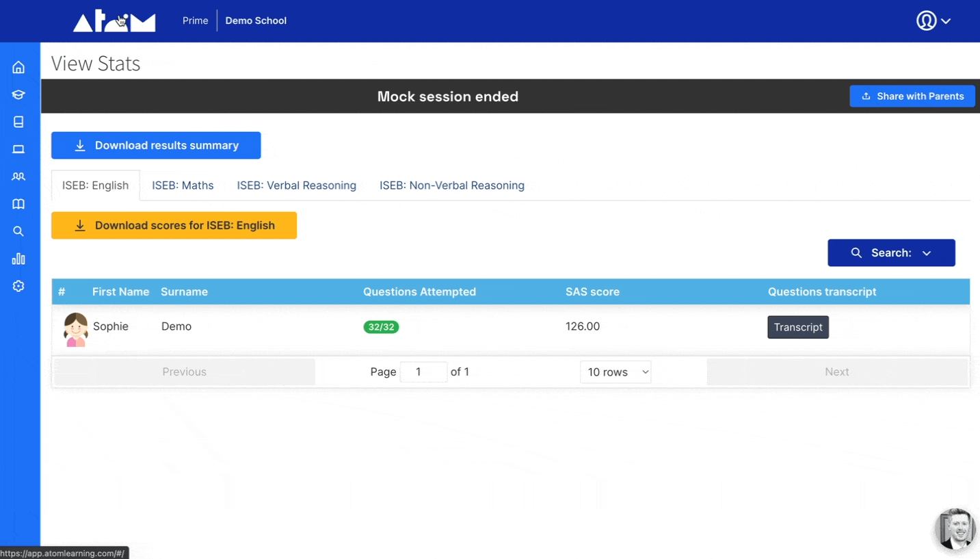980x559 pixels.
Task: Open settings via the gear icon
Action: pyautogui.click(x=18, y=285)
